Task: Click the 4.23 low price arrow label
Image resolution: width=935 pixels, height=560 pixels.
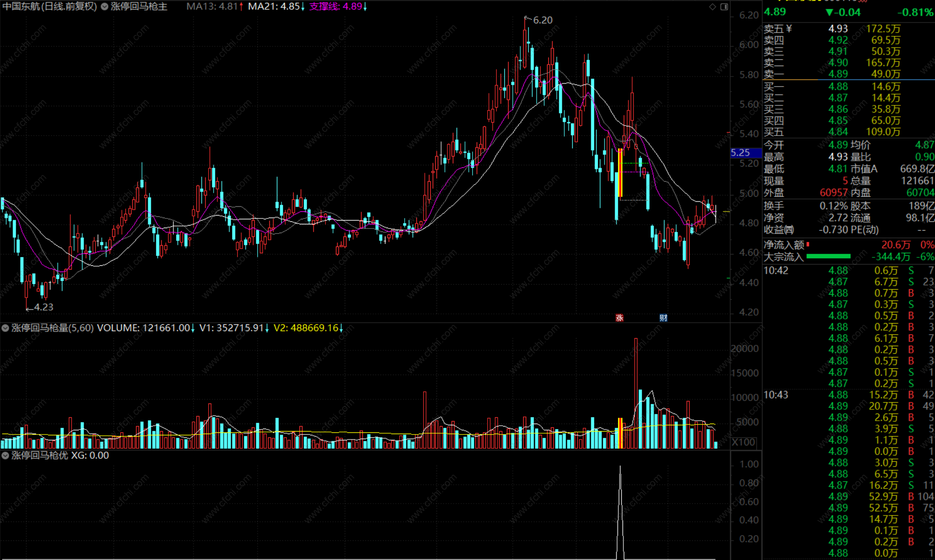Action: pos(43,307)
